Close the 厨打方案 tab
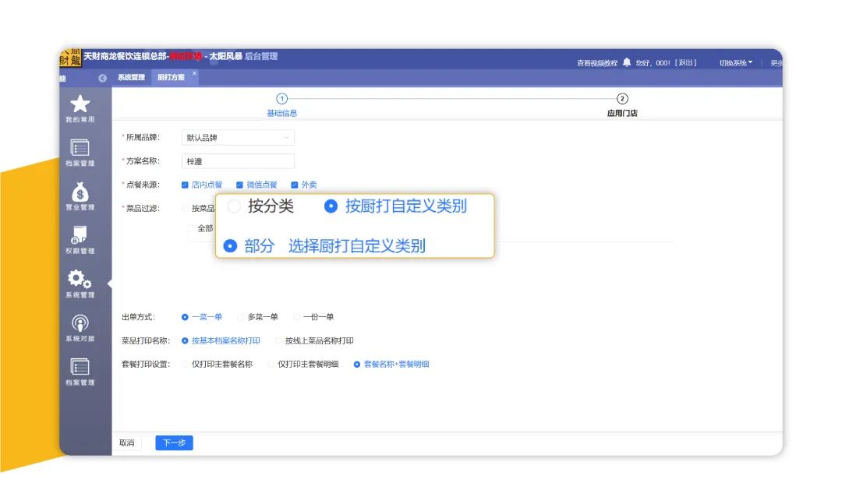The width and height of the screenshot is (842, 504). click(x=194, y=73)
